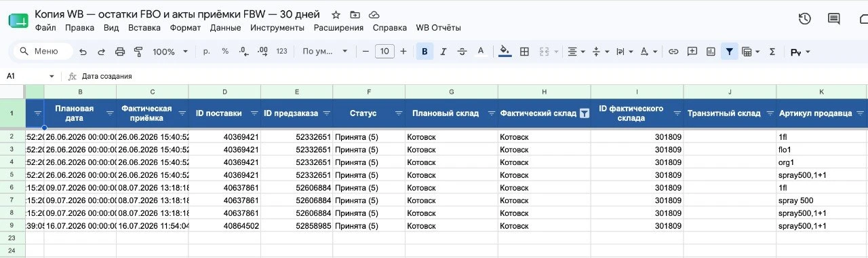This screenshot has width=868, height=258.
Task: Open text rotation dropdown
Action: coord(649,51)
